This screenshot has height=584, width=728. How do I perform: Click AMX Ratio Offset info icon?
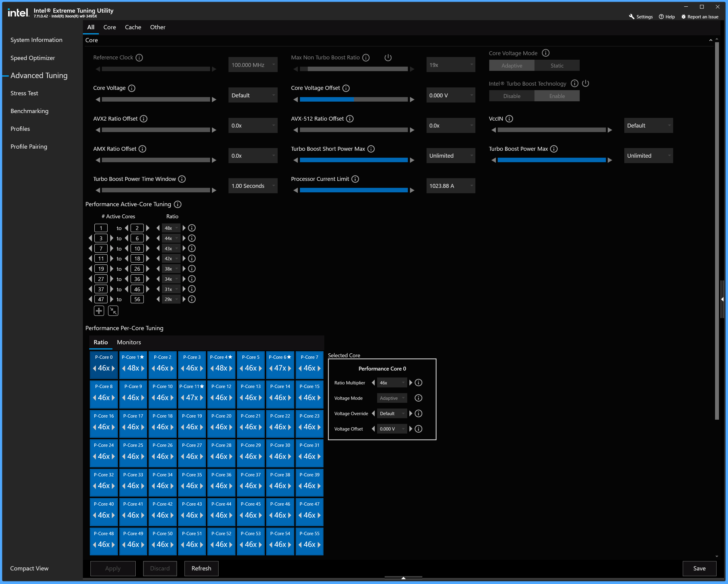point(143,149)
